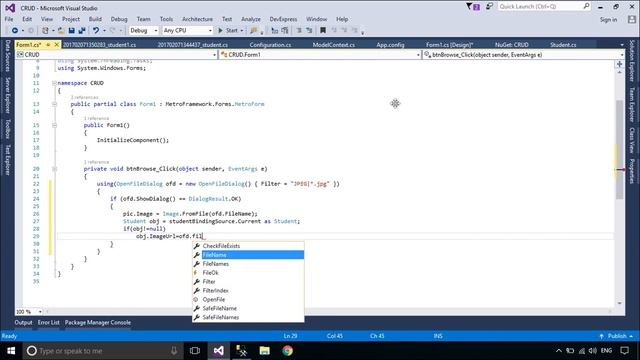Switch to the ModelContext.cs tab
Image resolution: width=640 pixels, height=360 pixels.
tap(333, 45)
